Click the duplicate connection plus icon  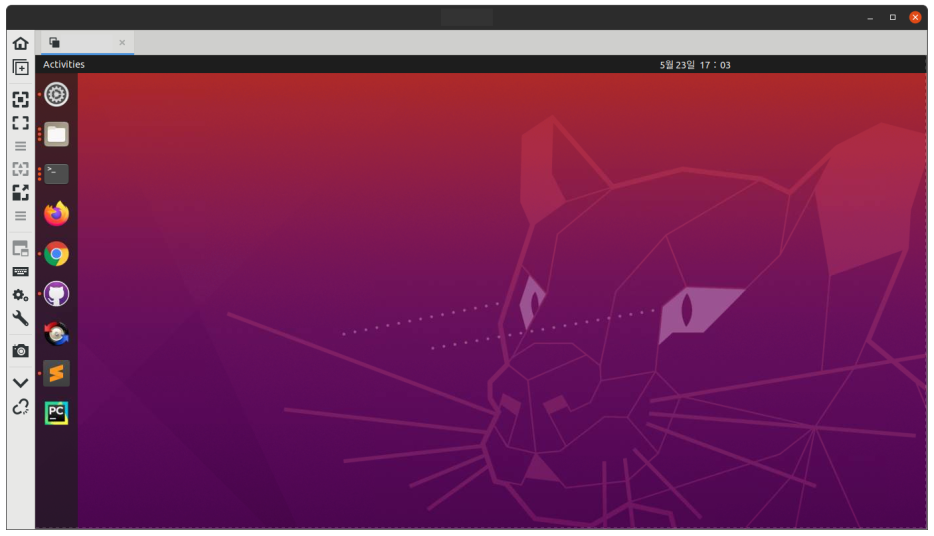(x=20, y=68)
